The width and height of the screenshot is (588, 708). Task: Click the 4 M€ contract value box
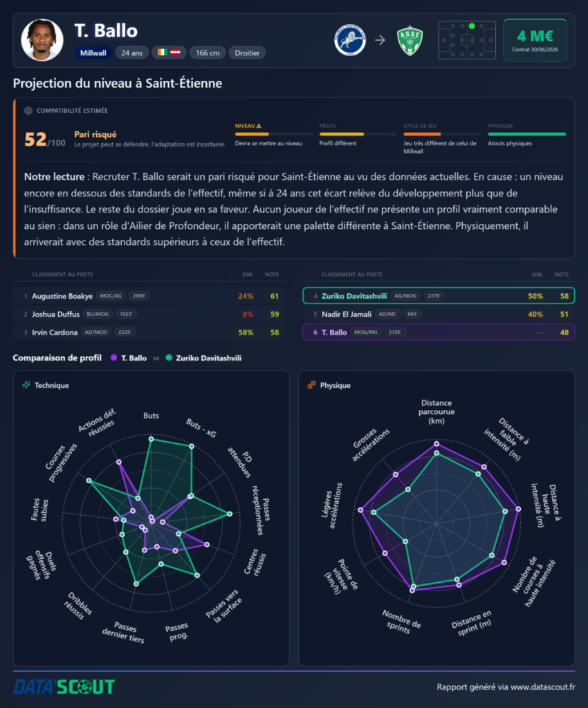(x=535, y=40)
